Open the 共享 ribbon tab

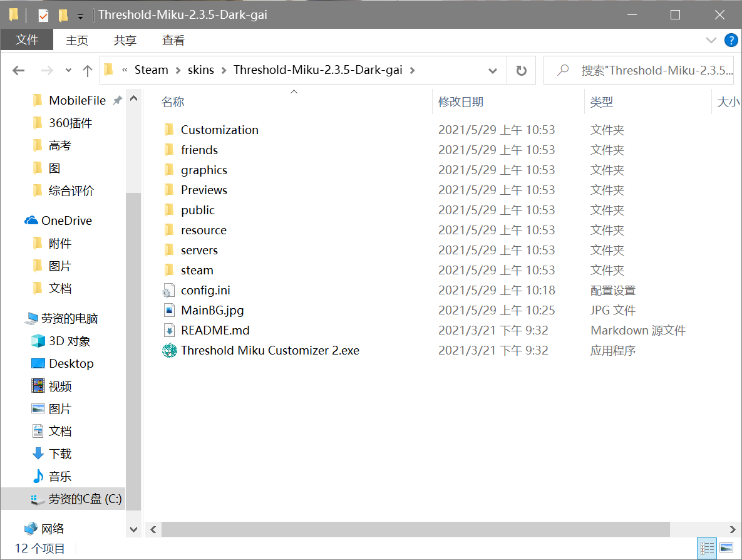tap(125, 41)
